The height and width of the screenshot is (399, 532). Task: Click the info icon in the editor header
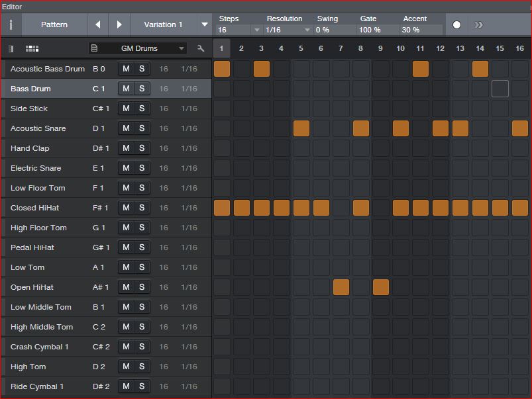click(x=11, y=24)
